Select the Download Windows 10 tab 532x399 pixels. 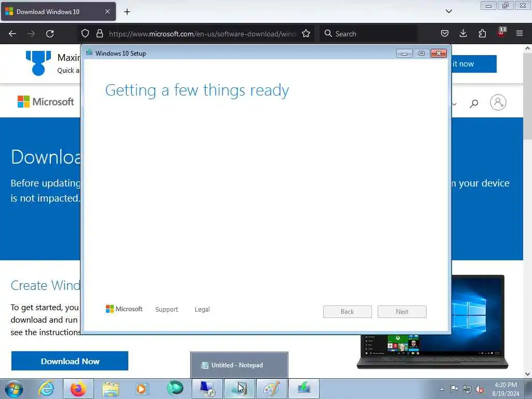coord(58,11)
